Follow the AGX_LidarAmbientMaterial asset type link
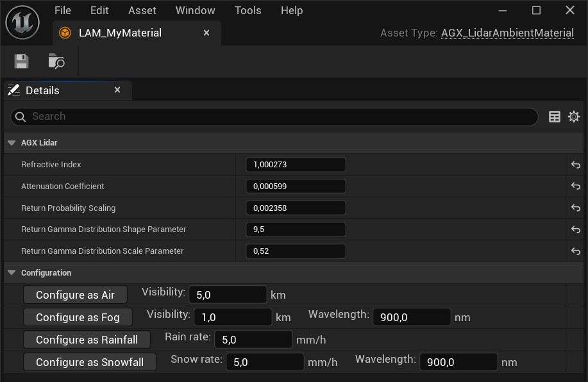 tap(507, 33)
